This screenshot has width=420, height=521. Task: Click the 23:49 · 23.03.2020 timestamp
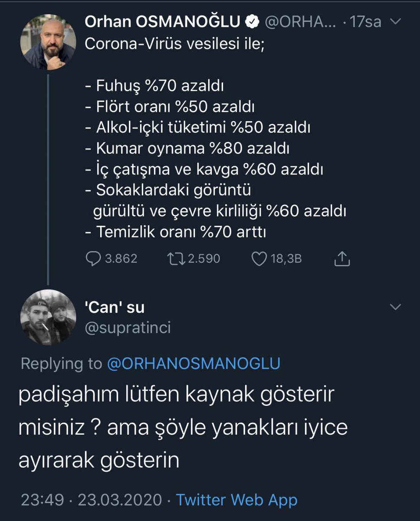click(91, 500)
